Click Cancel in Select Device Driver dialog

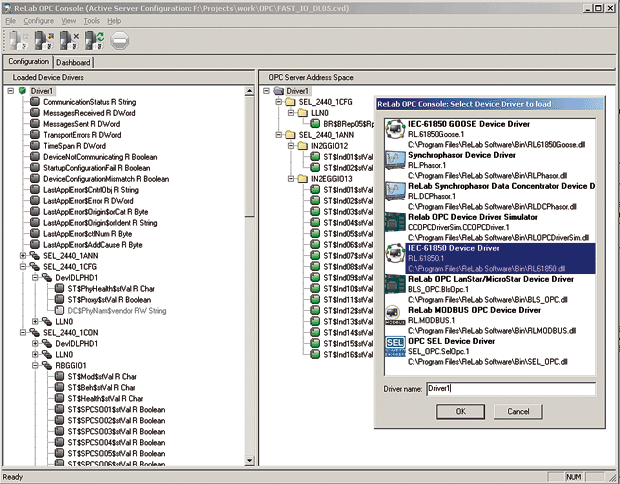(x=518, y=412)
